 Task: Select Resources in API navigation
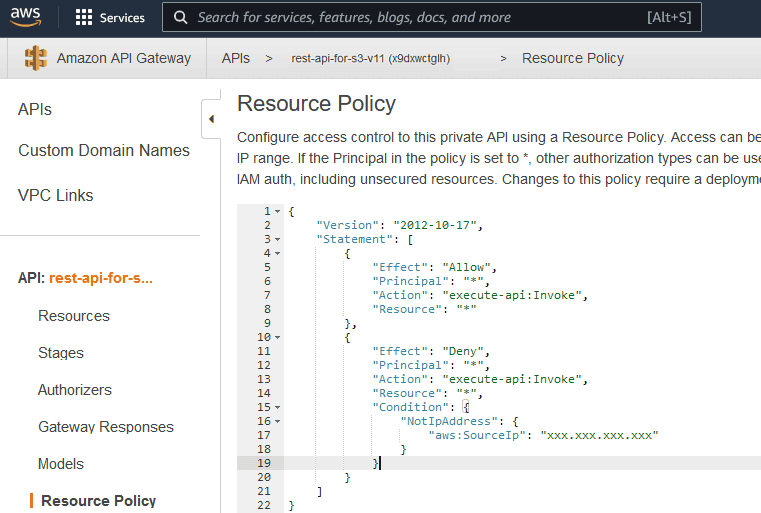[x=74, y=316]
